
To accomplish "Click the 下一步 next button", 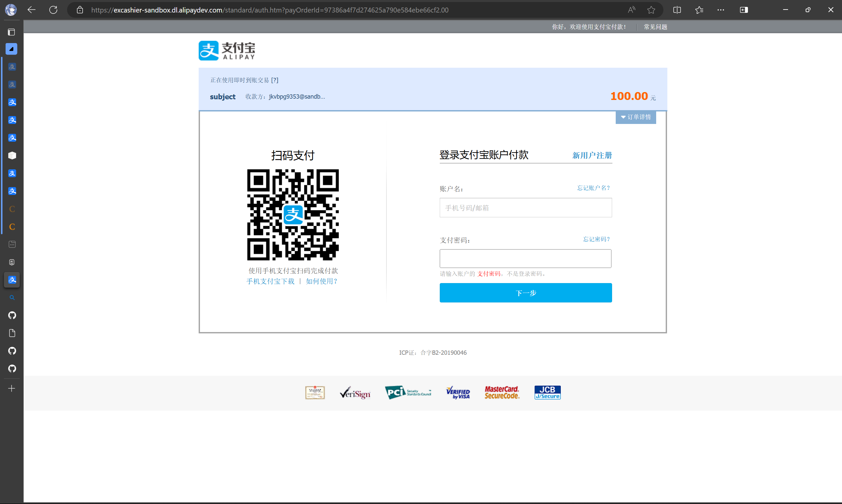I will (525, 292).
